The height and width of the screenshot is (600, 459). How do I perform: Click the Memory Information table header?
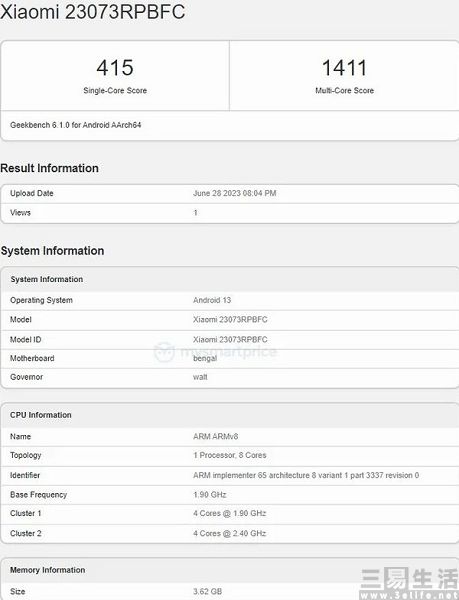click(230, 570)
